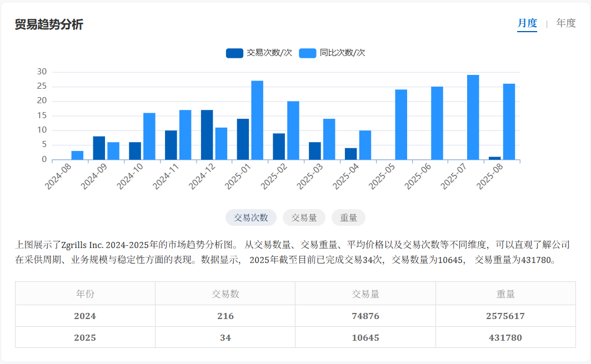This screenshot has height=364, width=591.
Task: Click the 年份 column header
Action: click(85, 294)
